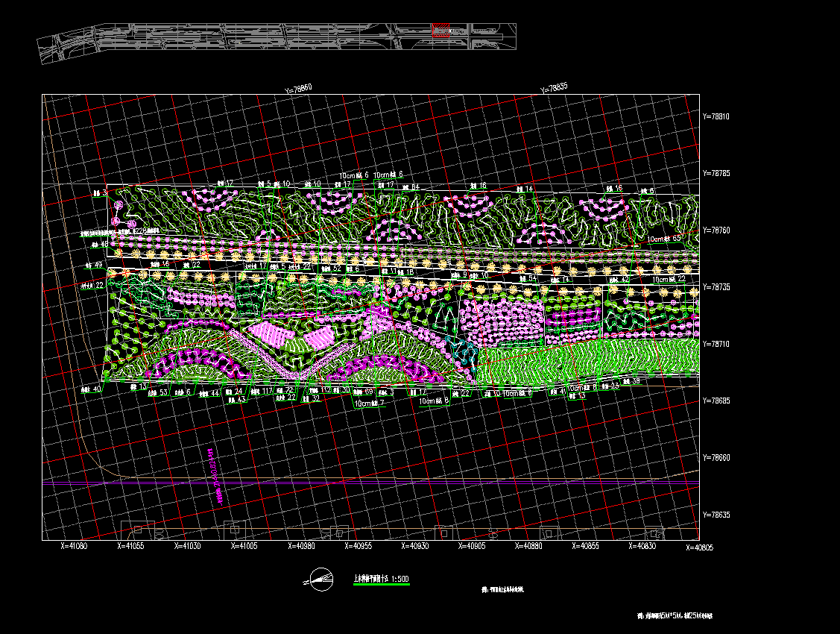840x634 pixels.
Task: Select the small note text beside the title
Action: point(502,589)
